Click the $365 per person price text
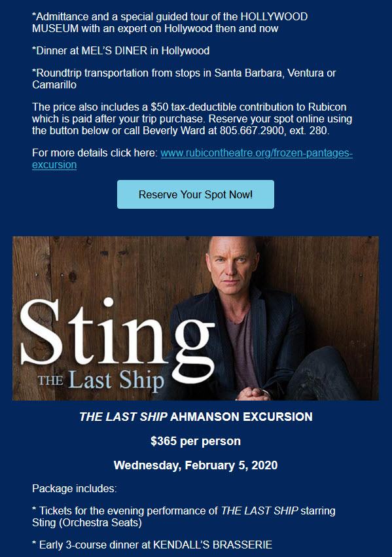The height and width of the screenshot is (557, 392). click(x=196, y=441)
